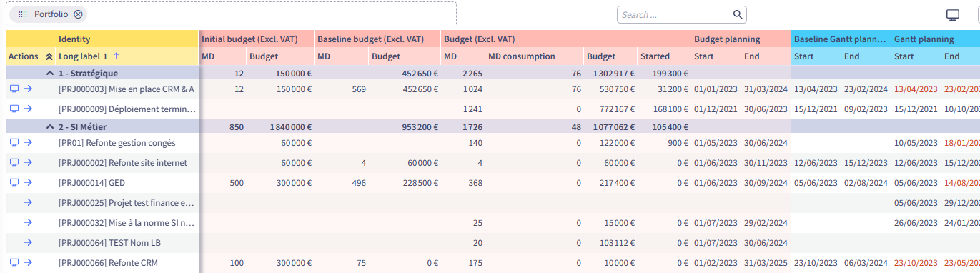This screenshot has height=273, width=980.
Task: Click the MD consumption column header
Action: tap(521, 56)
